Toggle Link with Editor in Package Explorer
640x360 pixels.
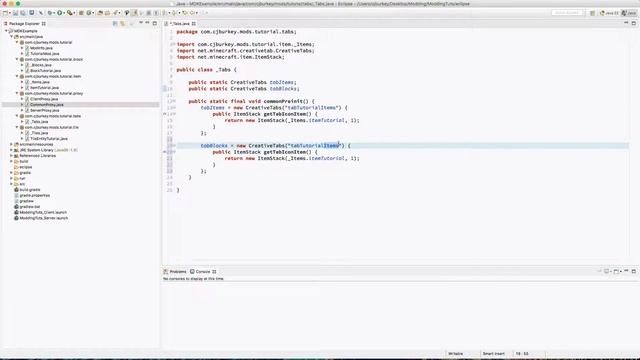[x=122, y=24]
